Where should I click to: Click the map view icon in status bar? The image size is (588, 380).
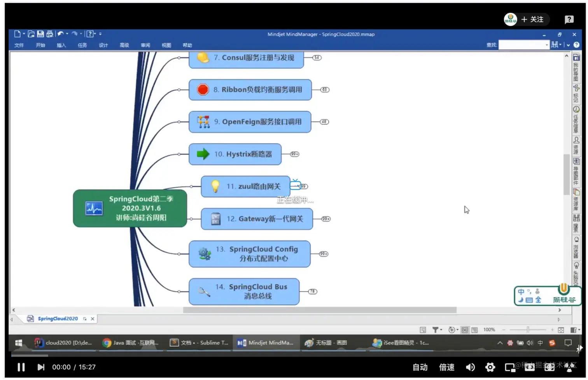click(465, 330)
